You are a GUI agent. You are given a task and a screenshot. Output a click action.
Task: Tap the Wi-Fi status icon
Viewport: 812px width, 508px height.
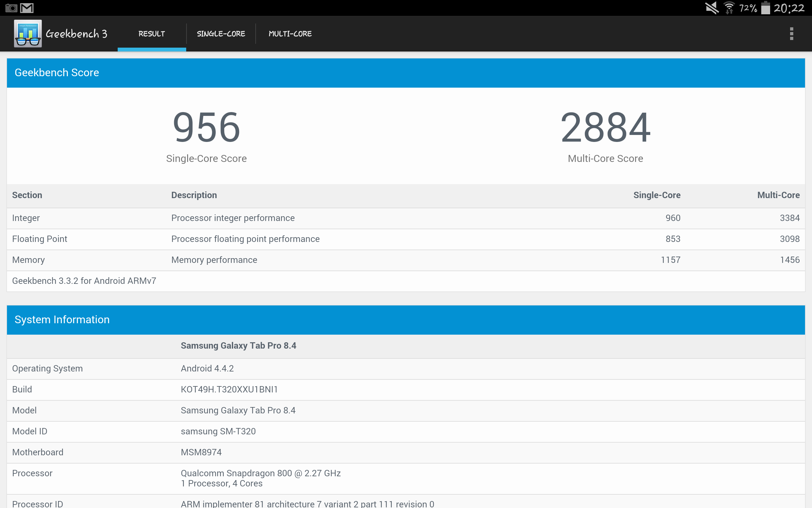pos(729,8)
